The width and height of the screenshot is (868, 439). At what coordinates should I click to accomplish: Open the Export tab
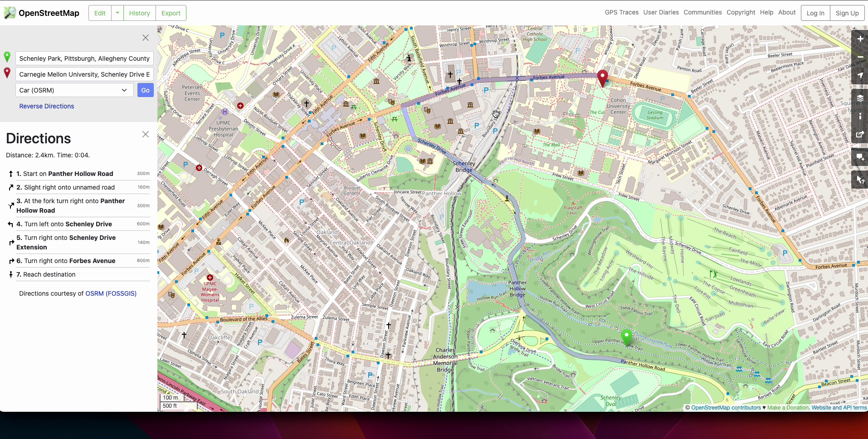pos(171,13)
